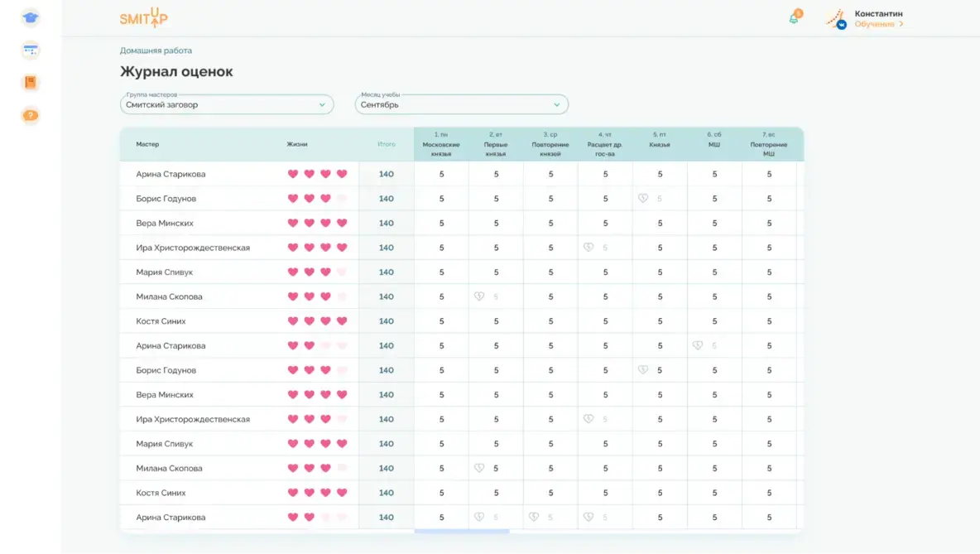
Task: Toggle first heart in first Костя Синих row
Action: [x=292, y=321]
